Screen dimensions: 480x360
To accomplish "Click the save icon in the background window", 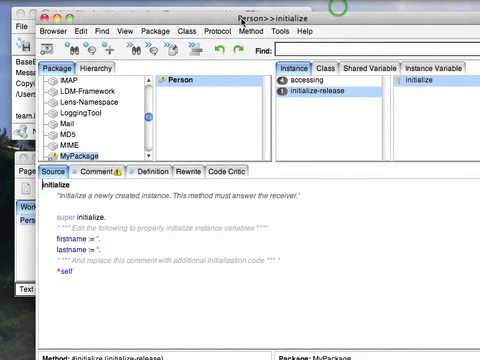I will point(25,46).
